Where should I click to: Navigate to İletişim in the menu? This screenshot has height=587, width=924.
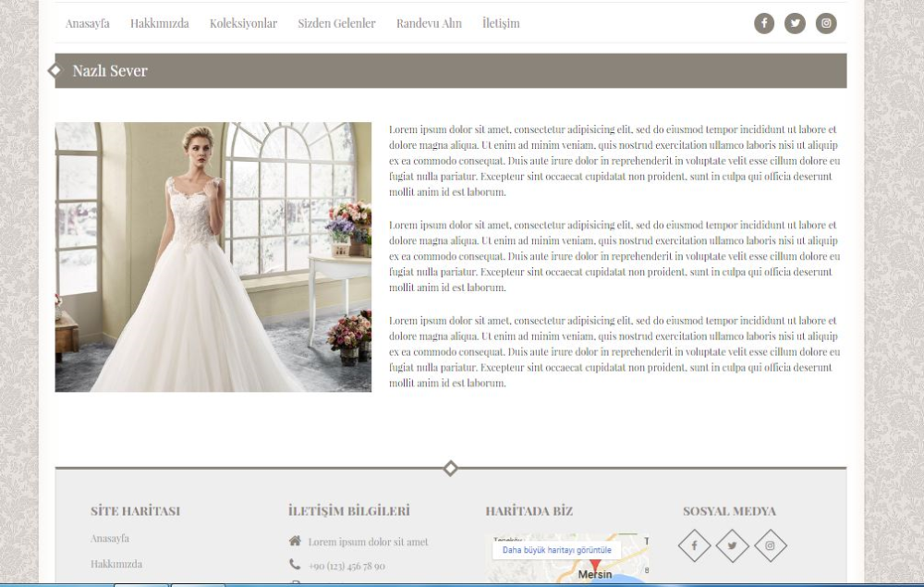501,24
